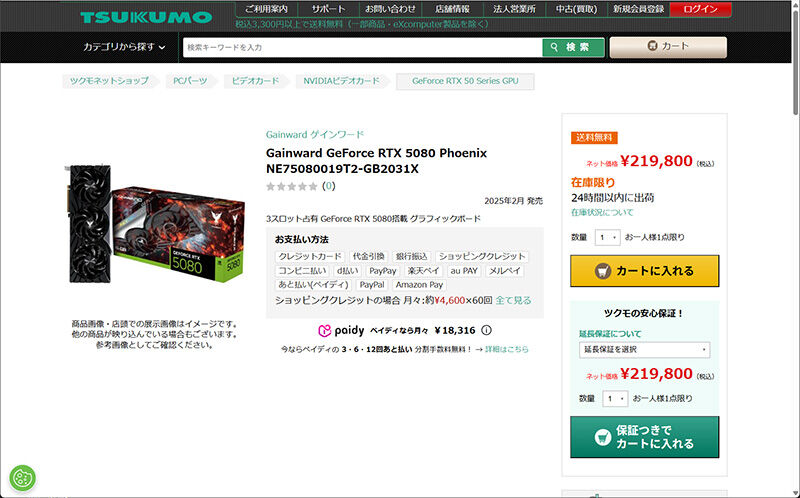Image resolution: width=800 pixels, height=498 pixels.
Task: Click the 代金引換 payment tag
Action: (x=368, y=256)
